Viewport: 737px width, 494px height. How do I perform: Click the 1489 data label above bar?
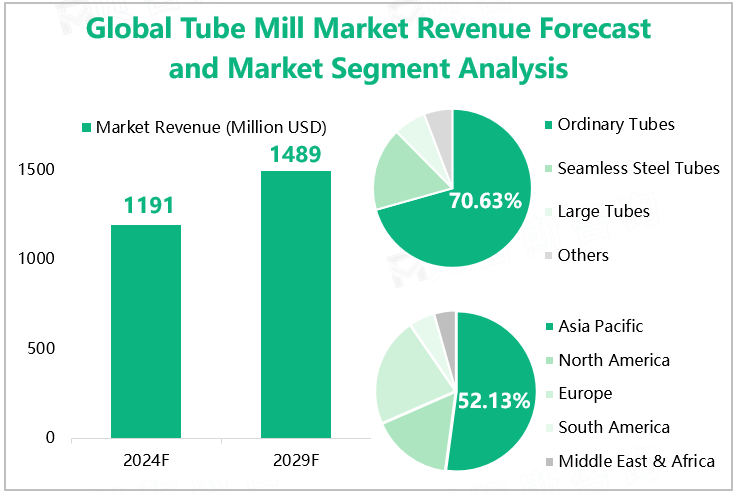pos(295,154)
